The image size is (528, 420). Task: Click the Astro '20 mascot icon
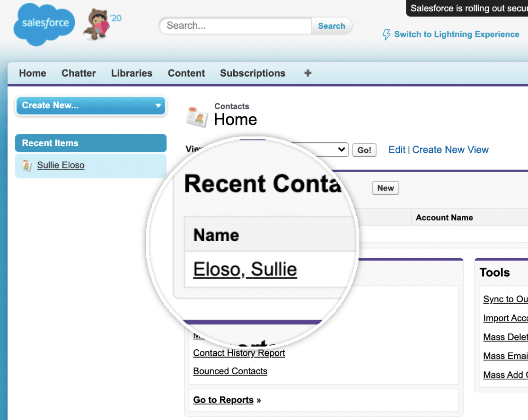click(x=102, y=24)
